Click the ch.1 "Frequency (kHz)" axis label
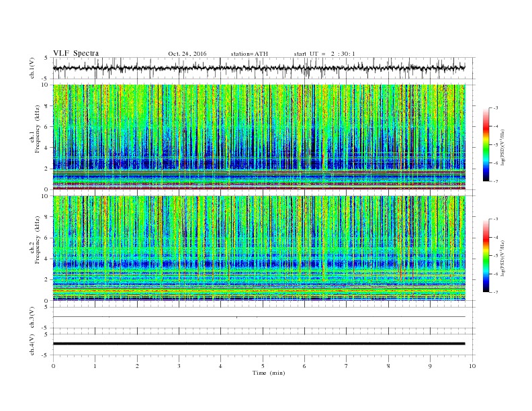The height and width of the screenshot is (411, 532). click(37, 129)
